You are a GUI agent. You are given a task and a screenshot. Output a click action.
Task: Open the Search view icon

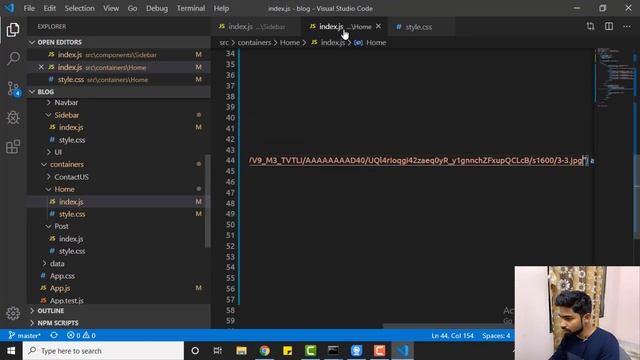coord(13,58)
